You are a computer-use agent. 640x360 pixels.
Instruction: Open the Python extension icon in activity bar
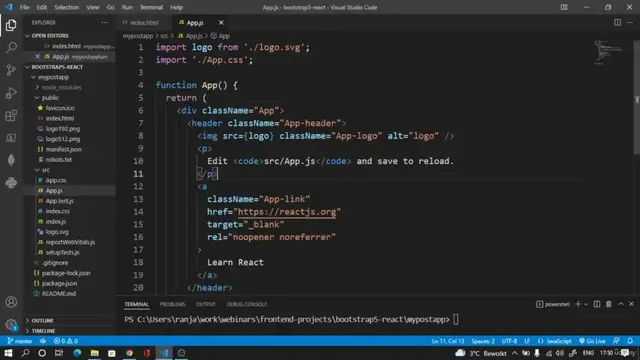pyautogui.click(x=11, y=182)
